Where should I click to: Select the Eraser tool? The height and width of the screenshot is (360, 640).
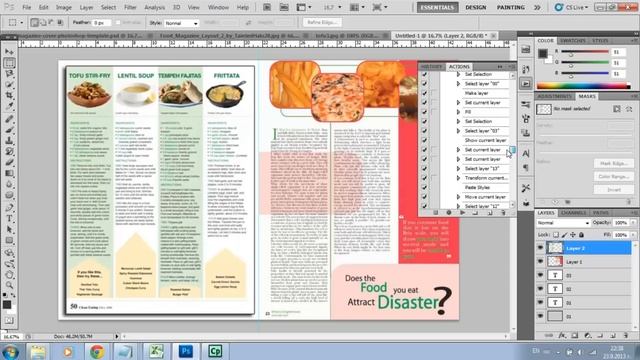click(9, 162)
